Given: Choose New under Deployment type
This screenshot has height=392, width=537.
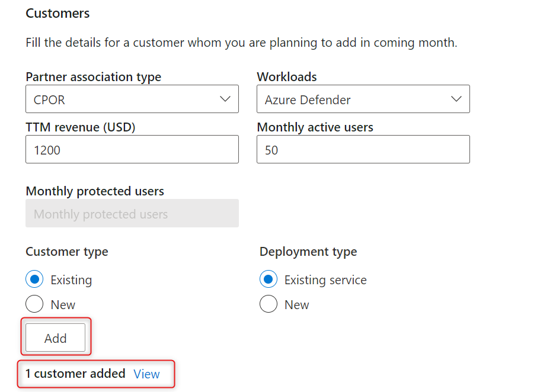Looking at the screenshot, I should (269, 304).
